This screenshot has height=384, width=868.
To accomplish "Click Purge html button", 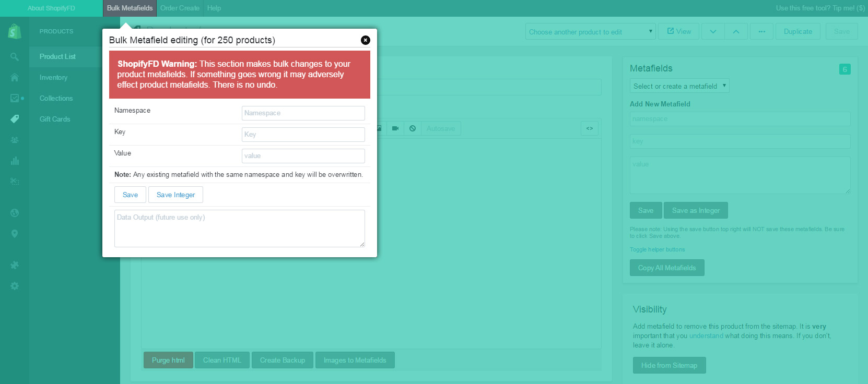I will pos(168,360).
